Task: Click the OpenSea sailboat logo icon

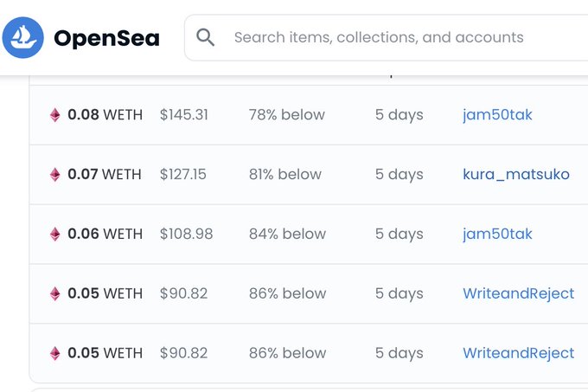Action: (x=22, y=38)
